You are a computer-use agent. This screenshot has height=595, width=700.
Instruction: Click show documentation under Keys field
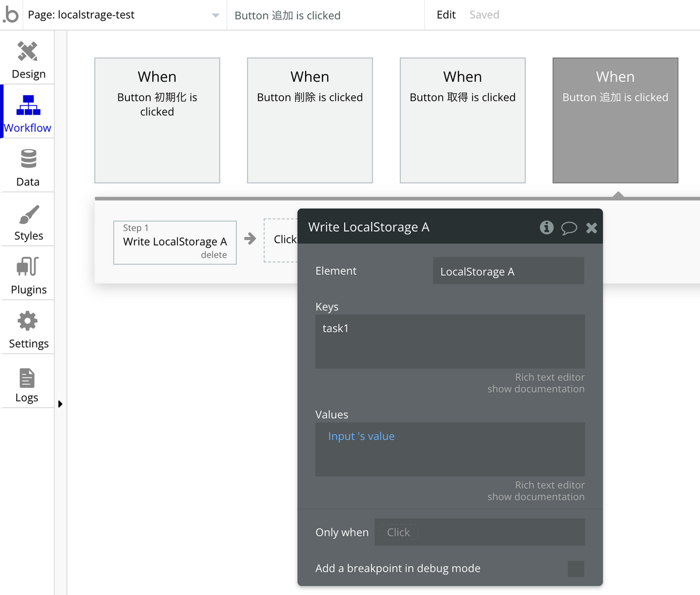coord(535,389)
